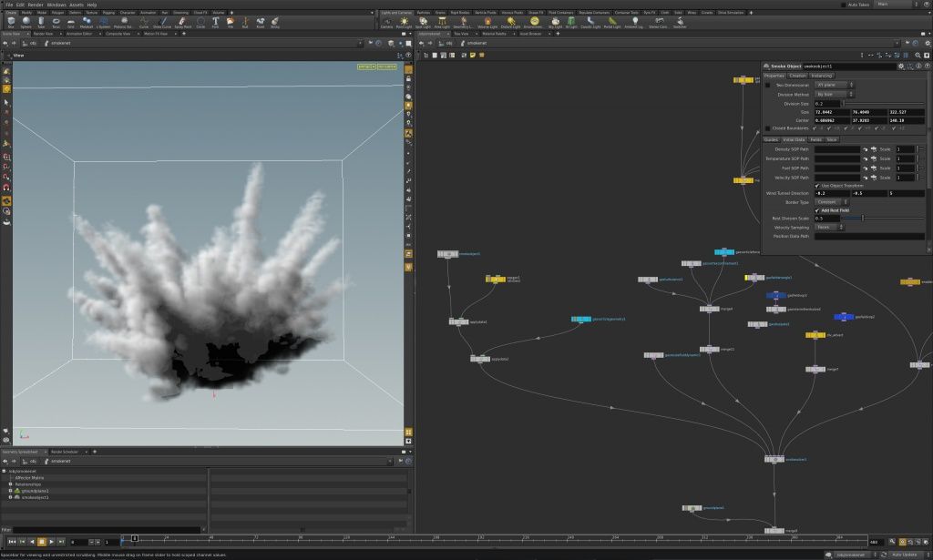Add a Distant Light from shelf
933x560 pixels.
point(510,22)
